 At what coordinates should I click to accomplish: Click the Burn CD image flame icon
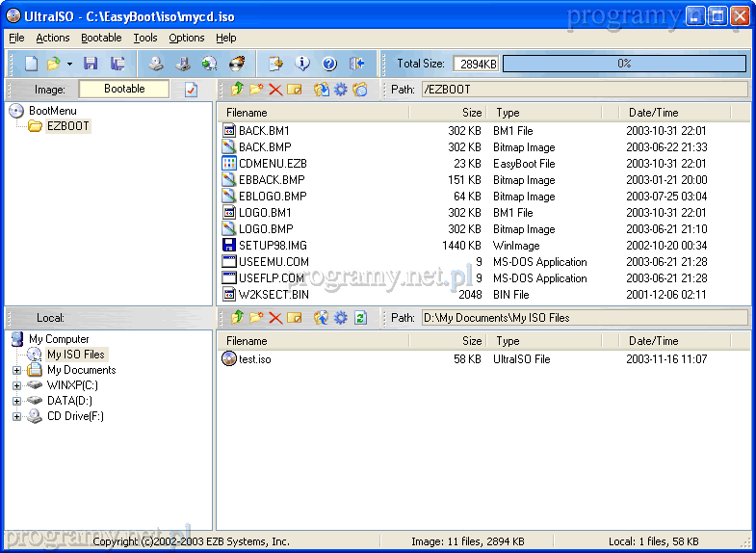pos(237,64)
